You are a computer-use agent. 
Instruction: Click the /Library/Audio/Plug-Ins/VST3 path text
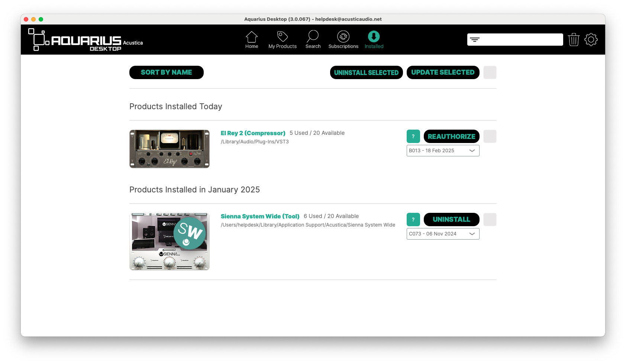click(x=255, y=142)
